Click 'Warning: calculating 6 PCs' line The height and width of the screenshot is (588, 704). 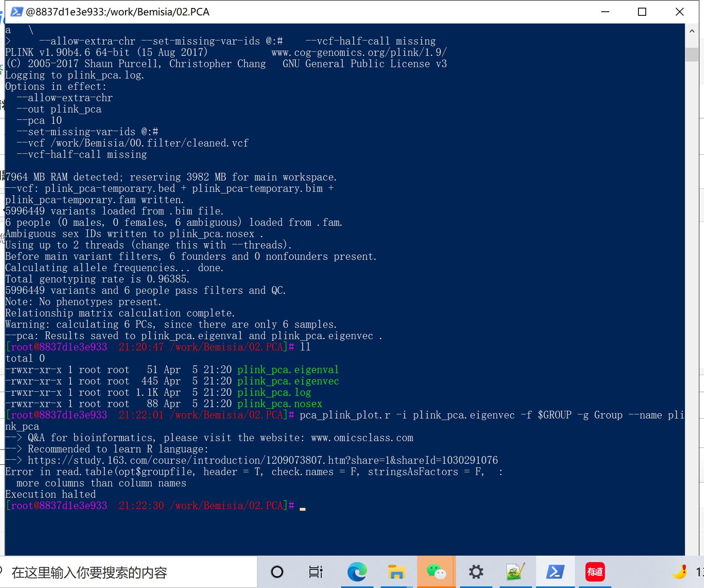click(x=171, y=325)
